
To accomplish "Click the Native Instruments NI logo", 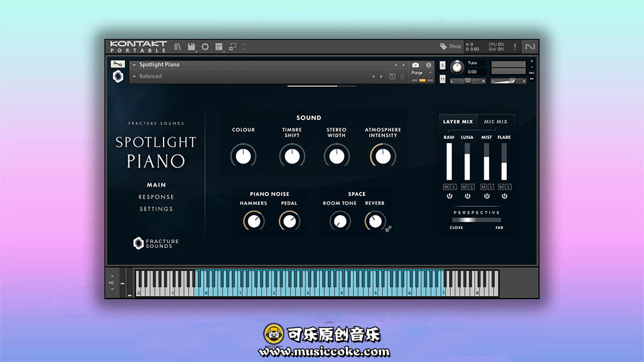I will pyautogui.click(x=530, y=47).
